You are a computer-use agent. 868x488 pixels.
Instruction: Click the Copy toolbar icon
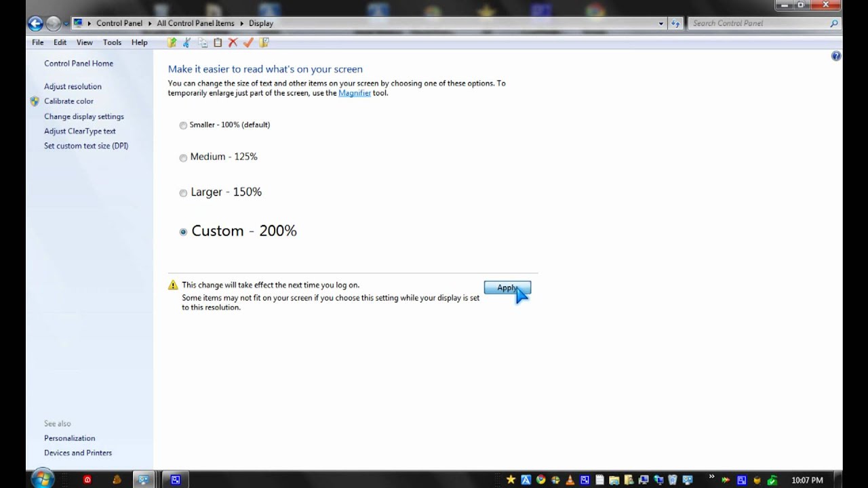point(203,42)
